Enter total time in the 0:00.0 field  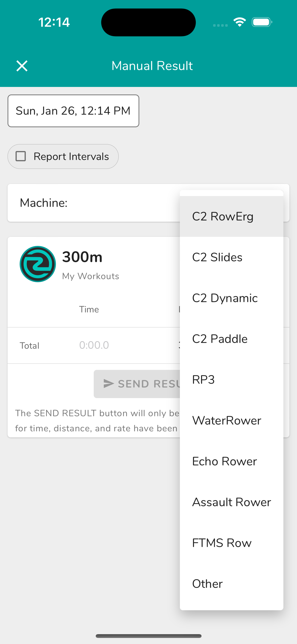(94, 345)
